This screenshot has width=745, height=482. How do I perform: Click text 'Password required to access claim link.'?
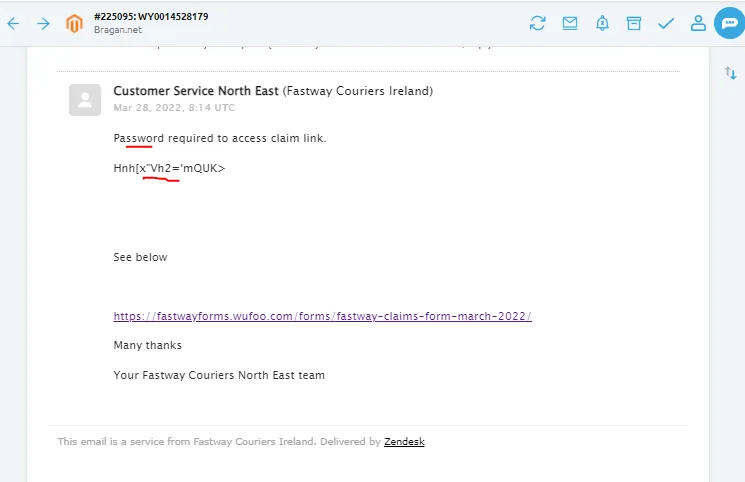click(x=220, y=138)
